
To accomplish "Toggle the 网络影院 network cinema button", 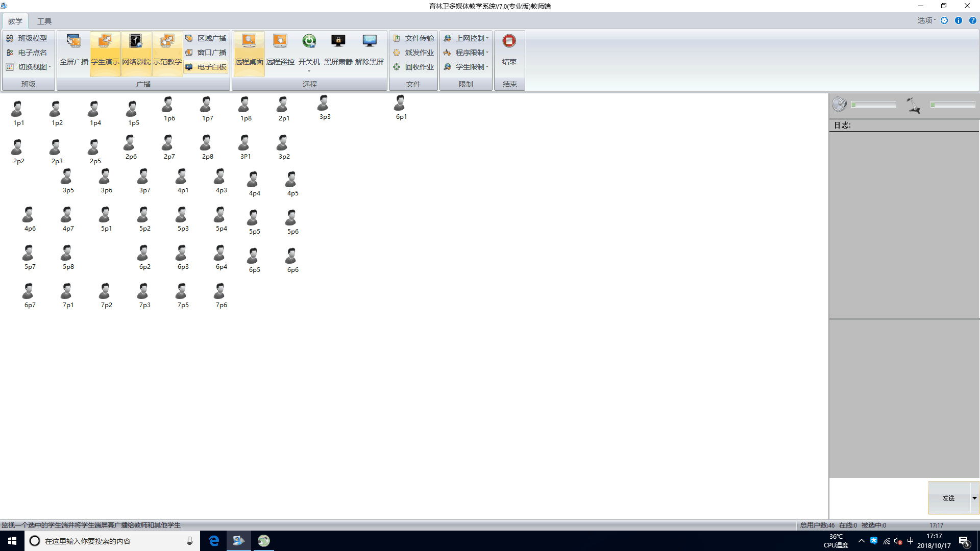I will pyautogui.click(x=136, y=54).
